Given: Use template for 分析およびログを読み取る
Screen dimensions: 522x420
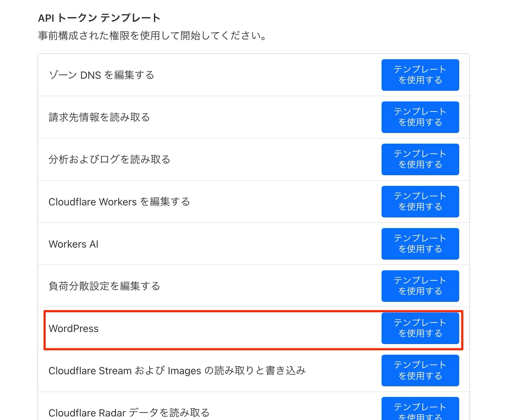Looking at the screenshot, I should [420, 159].
